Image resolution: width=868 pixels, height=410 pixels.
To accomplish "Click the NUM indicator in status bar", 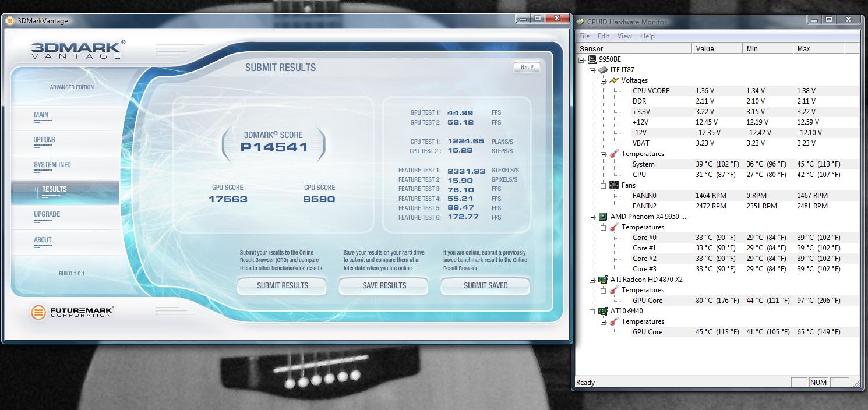I will [x=818, y=383].
